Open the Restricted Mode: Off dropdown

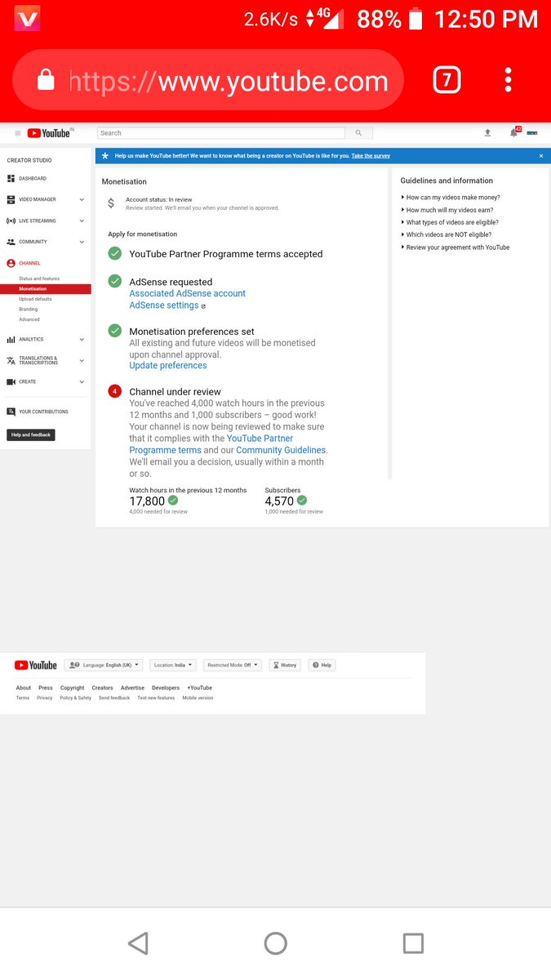coord(232,665)
